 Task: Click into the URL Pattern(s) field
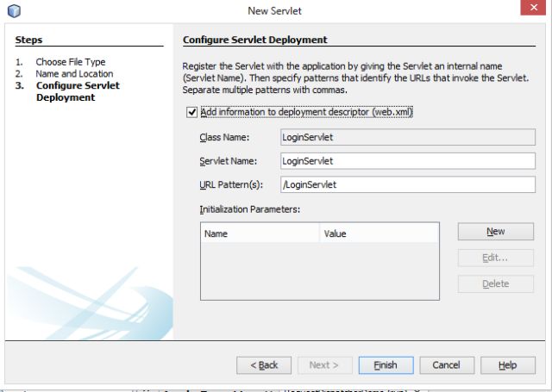tap(408, 184)
